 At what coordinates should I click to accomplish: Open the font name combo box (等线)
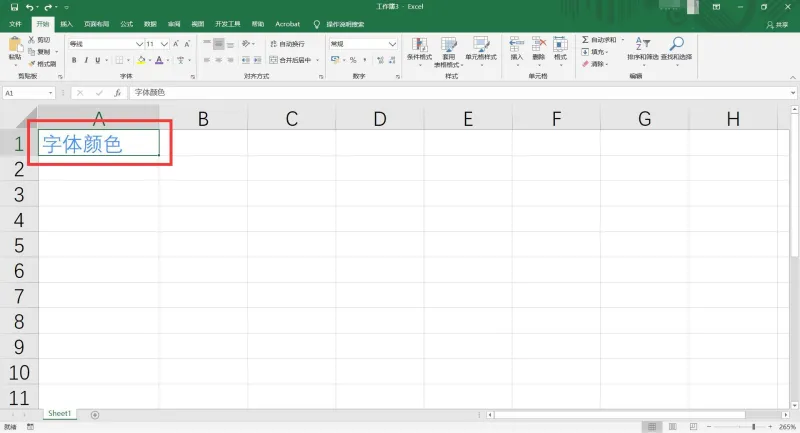pos(106,44)
